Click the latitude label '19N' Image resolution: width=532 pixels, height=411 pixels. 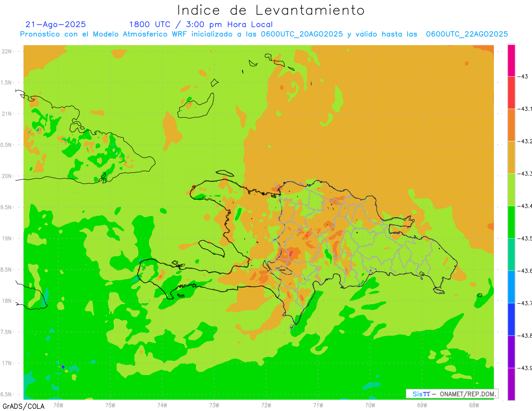click(x=7, y=238)
